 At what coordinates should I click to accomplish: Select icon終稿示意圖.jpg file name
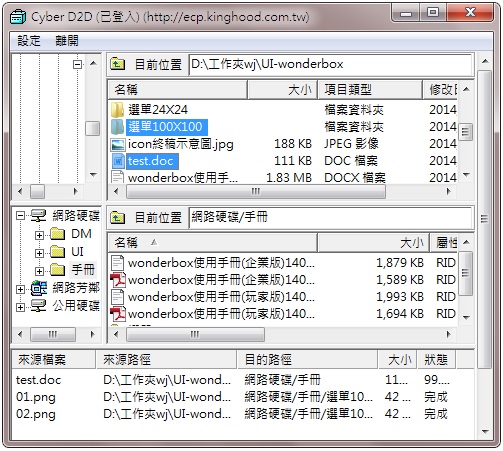click(x=181, y=144)
